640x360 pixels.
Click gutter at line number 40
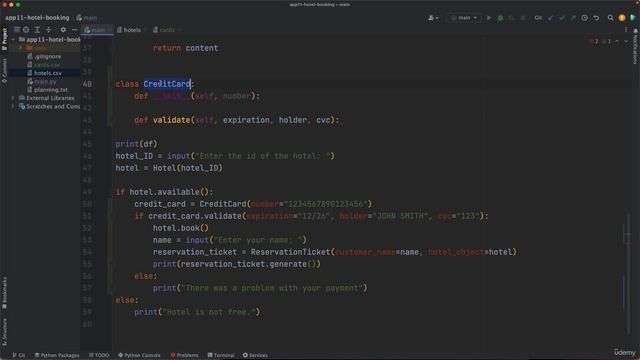click(x=87, y=84)
